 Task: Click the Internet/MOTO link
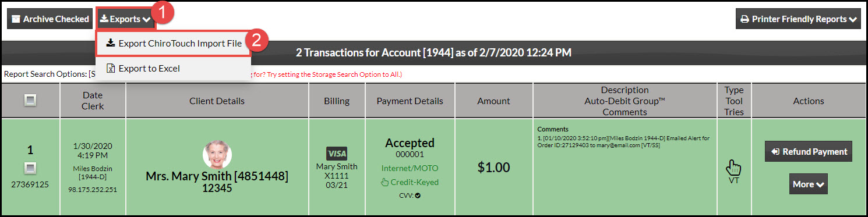tap(410, 168)
